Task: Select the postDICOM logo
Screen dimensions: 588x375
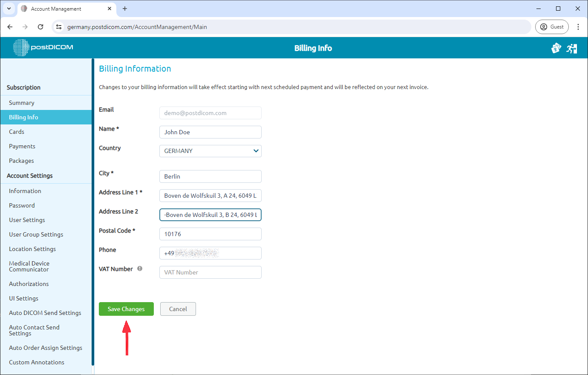Action: (43, 48)
